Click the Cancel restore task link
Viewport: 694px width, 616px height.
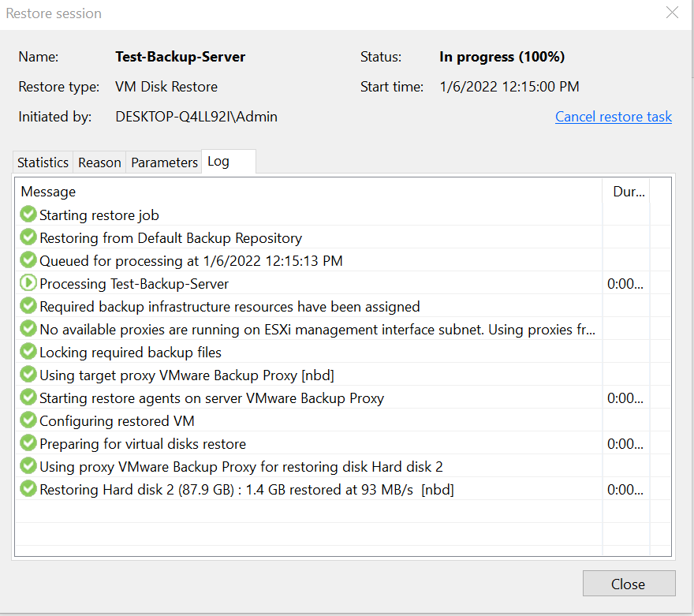(x=613, y=117)
